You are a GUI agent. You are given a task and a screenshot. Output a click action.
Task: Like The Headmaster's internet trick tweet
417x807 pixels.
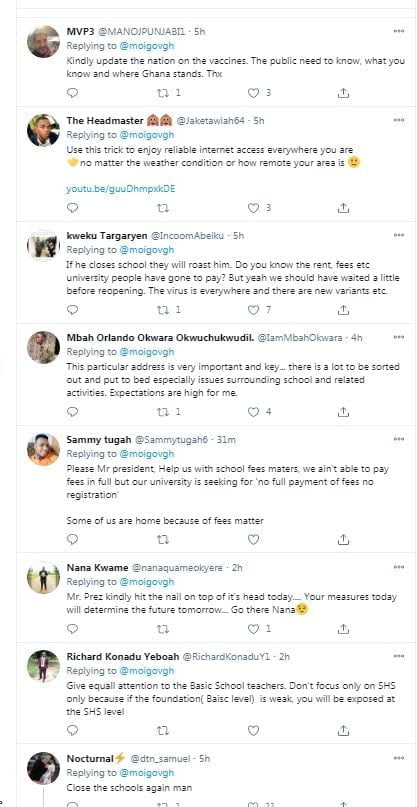[x=253, y=208]
